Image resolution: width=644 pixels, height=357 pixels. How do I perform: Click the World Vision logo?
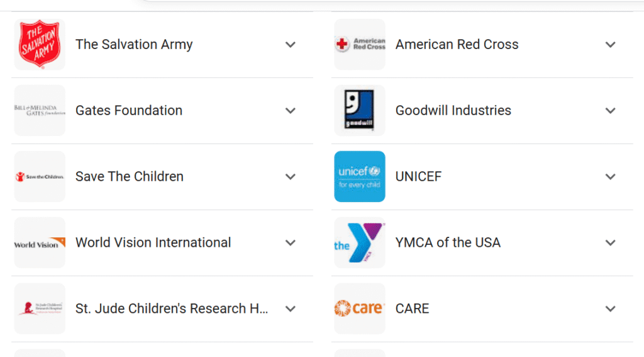(x=40, y=243)
